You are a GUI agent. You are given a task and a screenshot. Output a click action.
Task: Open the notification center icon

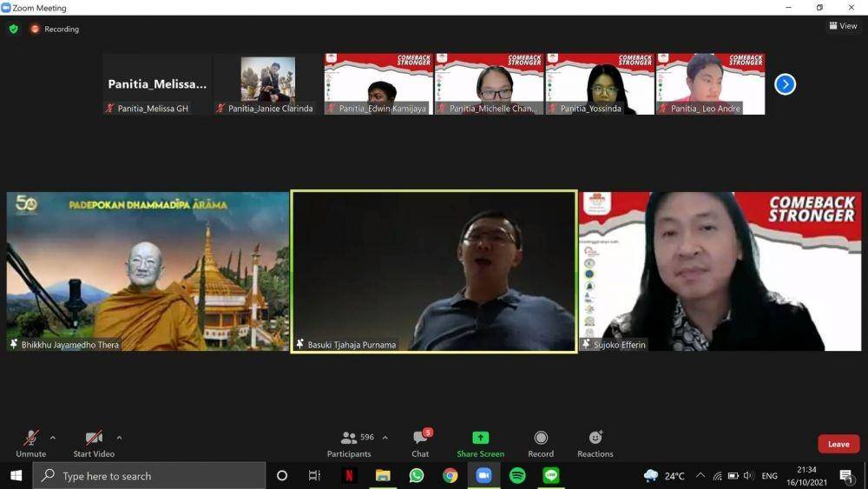[x=845, y=476]
